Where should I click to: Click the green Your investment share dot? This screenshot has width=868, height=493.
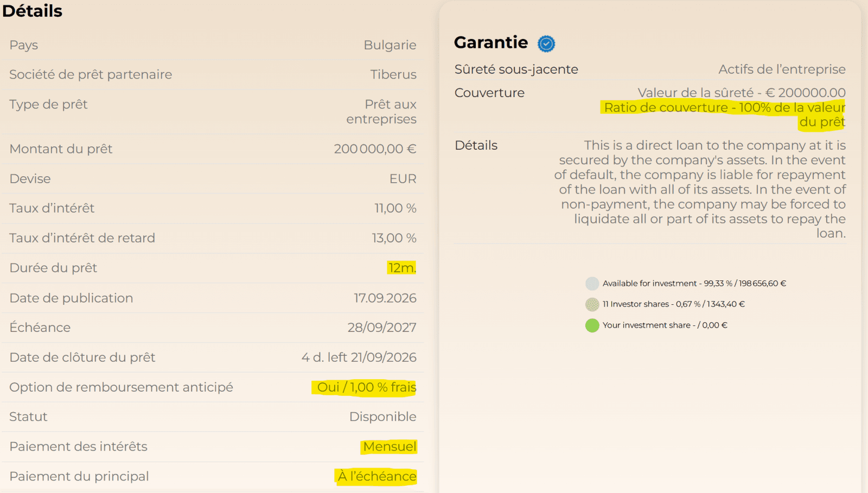click(592, 325)
